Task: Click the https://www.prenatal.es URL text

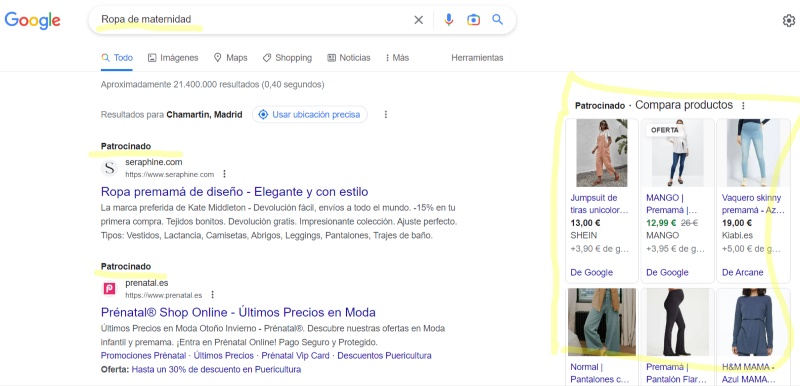Action: [x=164, y=295]
